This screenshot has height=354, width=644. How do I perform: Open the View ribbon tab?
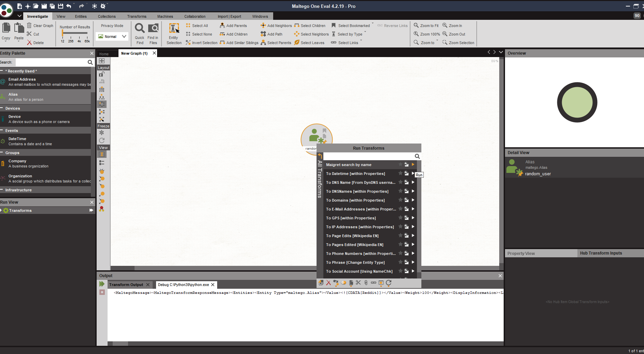tap(61, 16)
